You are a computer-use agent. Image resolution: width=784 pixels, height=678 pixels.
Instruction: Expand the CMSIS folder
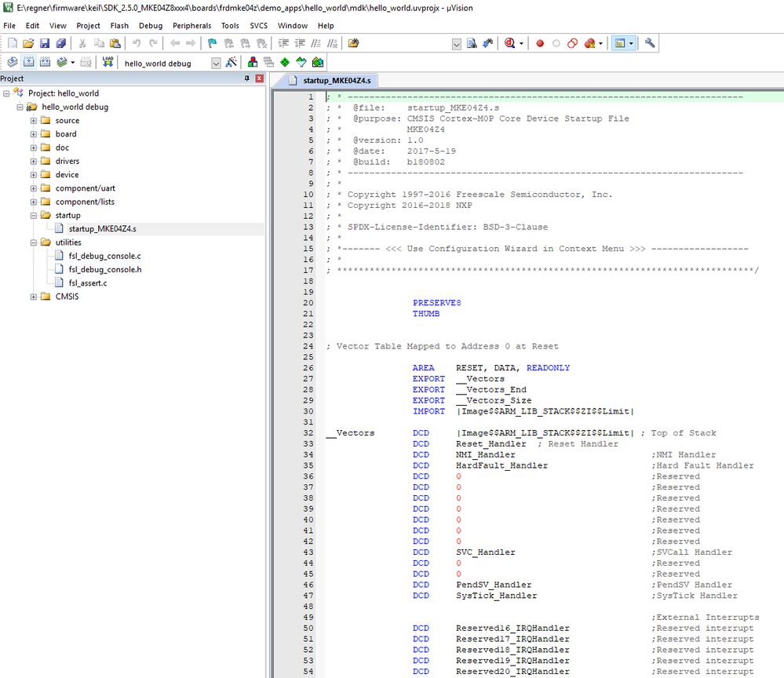34,297
